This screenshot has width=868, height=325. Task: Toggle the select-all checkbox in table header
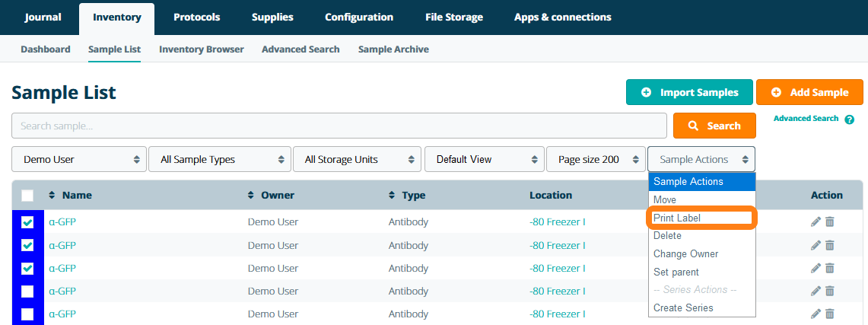(27, 196)
